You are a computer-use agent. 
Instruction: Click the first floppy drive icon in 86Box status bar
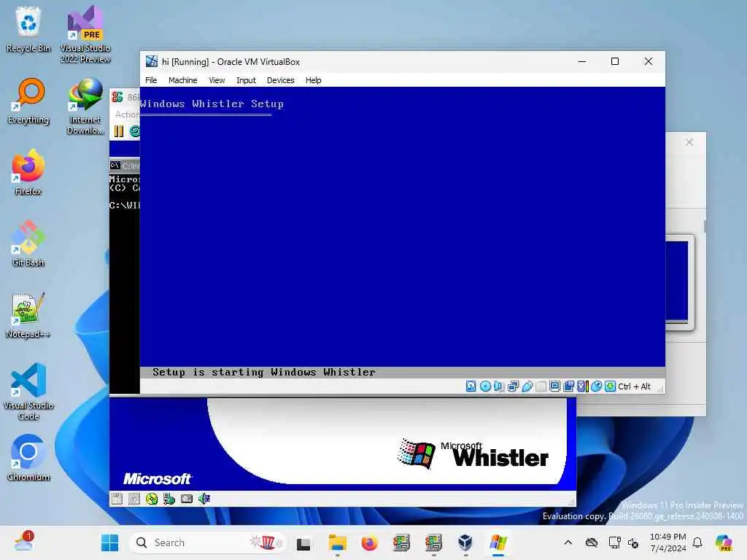pos(117,499)
